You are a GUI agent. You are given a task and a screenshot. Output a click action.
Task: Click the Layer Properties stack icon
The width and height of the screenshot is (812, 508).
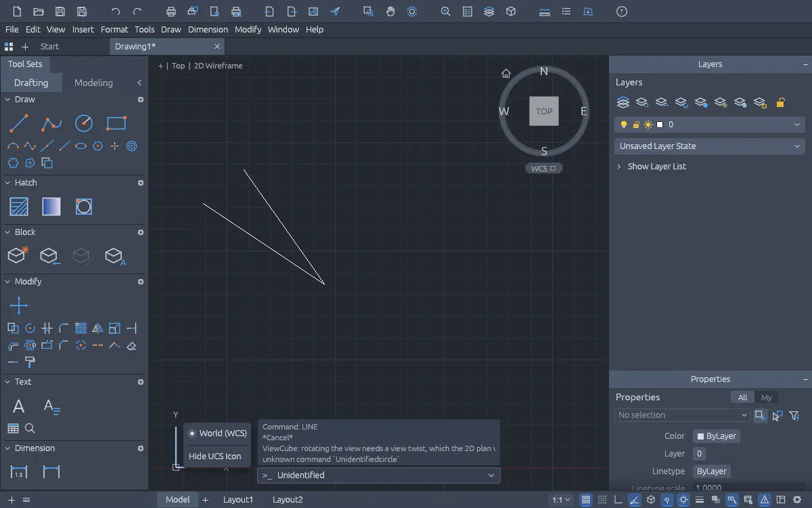coord(623,102)
